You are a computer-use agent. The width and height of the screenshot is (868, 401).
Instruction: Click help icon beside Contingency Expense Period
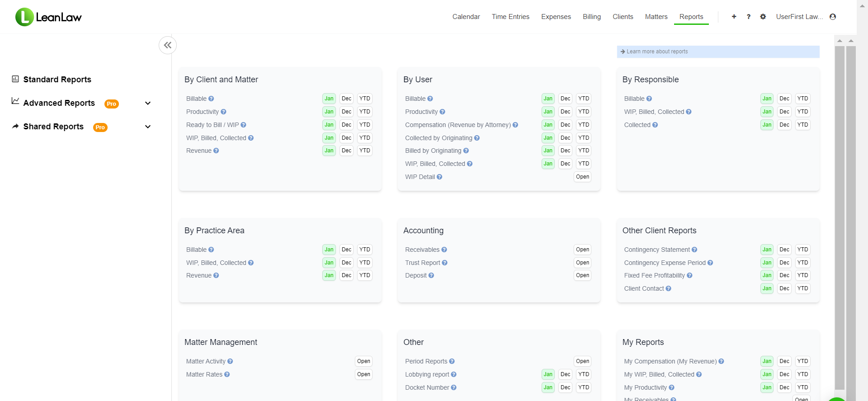710,263
